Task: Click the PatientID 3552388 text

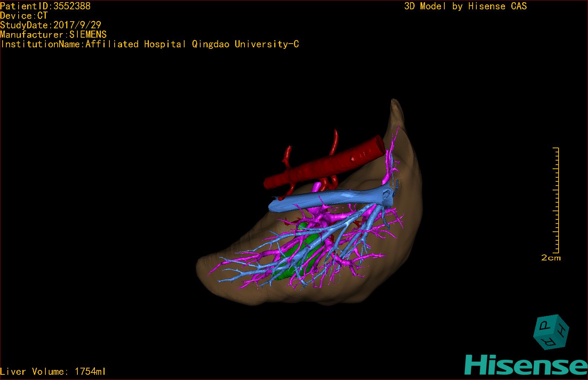Action: click(x=45, y=6)
